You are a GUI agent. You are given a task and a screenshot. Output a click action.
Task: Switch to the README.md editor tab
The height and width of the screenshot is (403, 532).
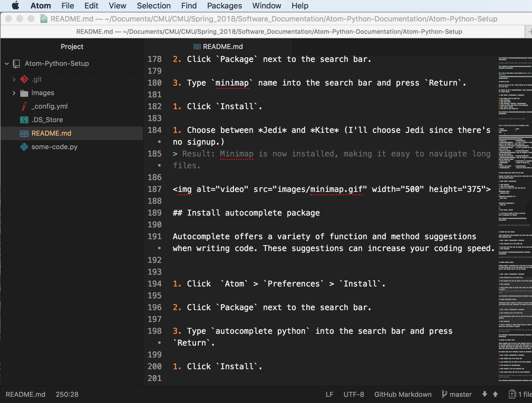point(218,46)
